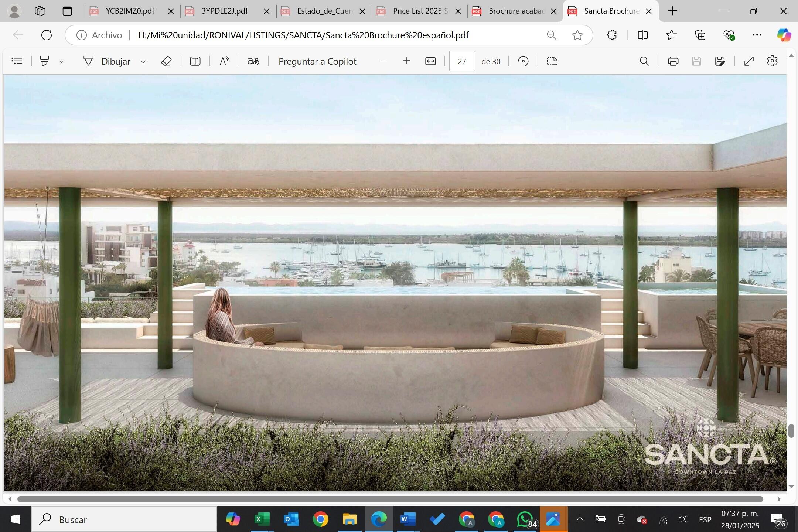Rotate the PDF page
The image size is (798, 532).
[523, 61]
